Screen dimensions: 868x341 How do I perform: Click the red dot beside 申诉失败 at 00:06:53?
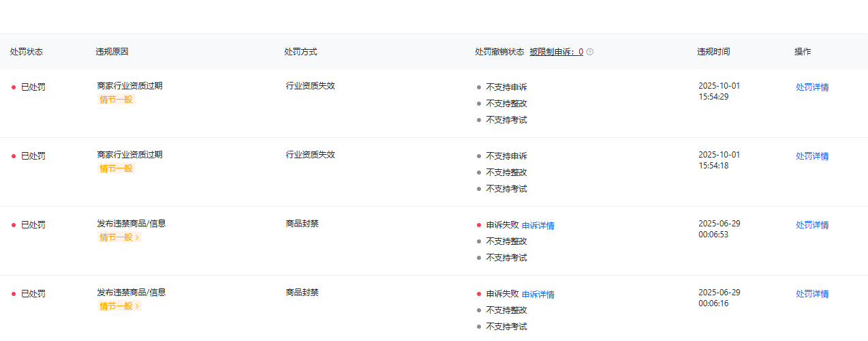479,225
